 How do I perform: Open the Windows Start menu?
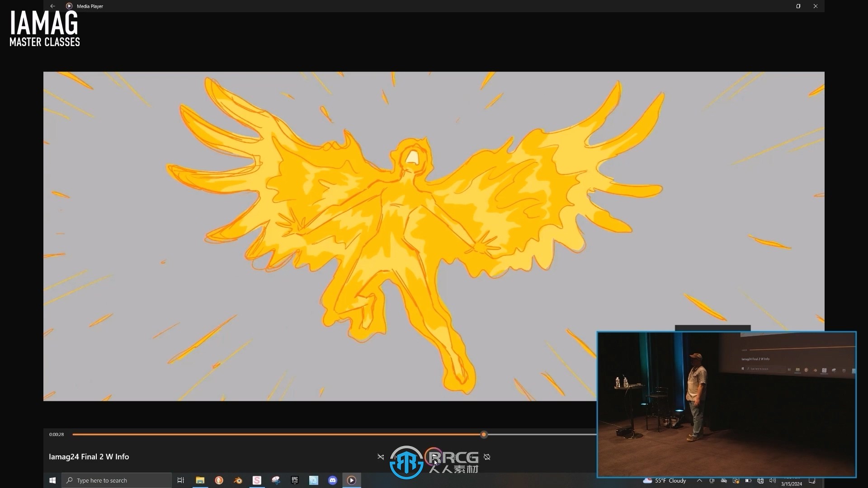(x=52, y=480)
